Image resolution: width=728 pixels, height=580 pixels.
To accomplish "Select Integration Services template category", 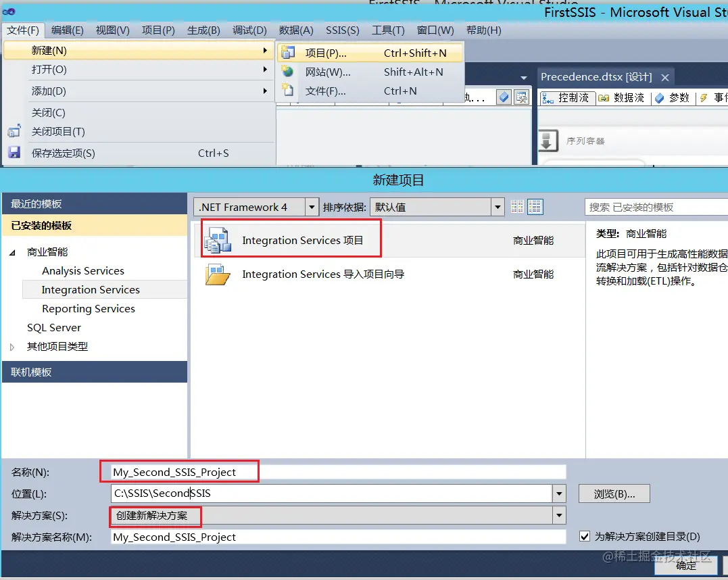I will (x=105, y=290).
